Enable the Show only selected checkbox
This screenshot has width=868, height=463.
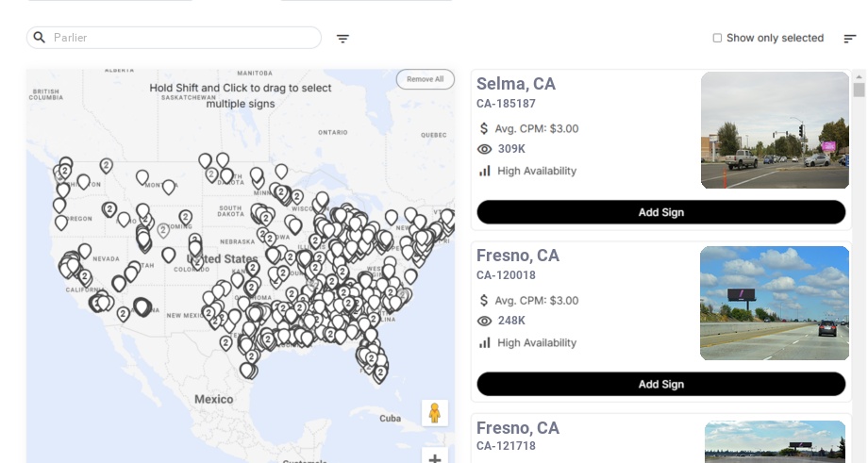[717, 39]
